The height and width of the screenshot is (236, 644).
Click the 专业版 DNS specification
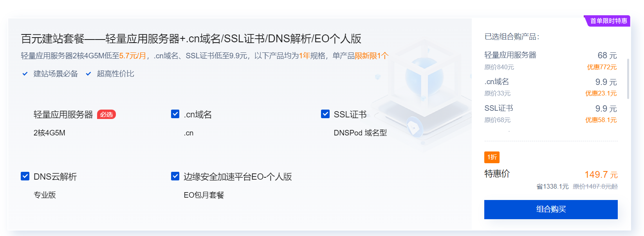[45, 195]
